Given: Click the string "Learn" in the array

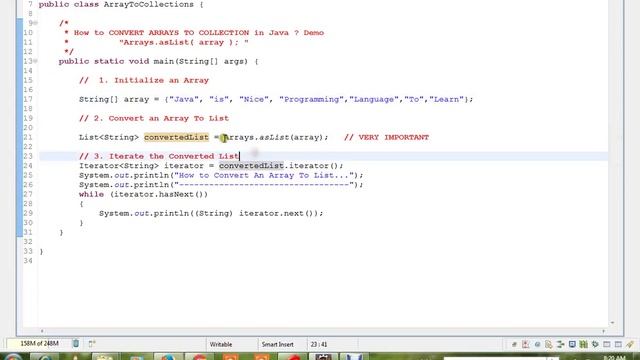Looking at the screenshot, I should click(x=447, y=100).
